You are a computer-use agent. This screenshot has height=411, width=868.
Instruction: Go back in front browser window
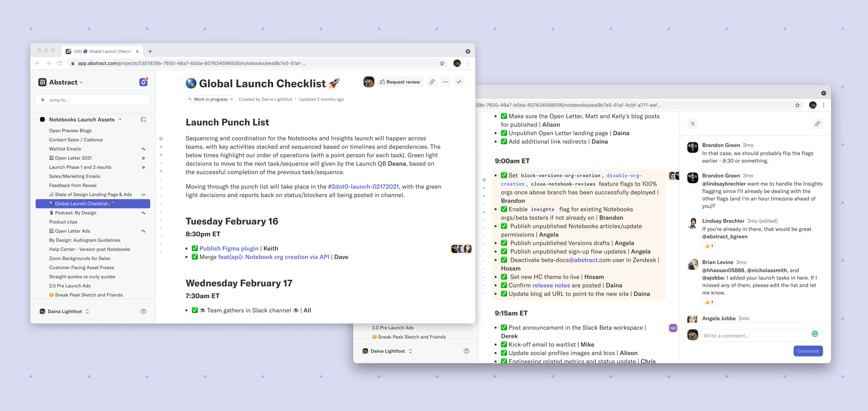coord(38,63)
